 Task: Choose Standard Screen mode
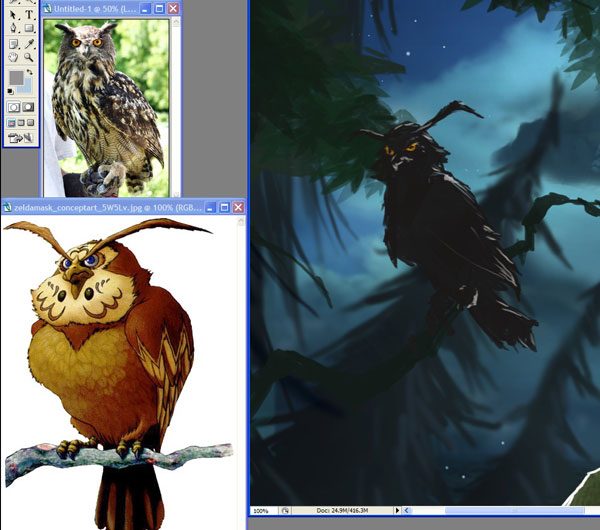pyautogui.click(x=11, y=123)
